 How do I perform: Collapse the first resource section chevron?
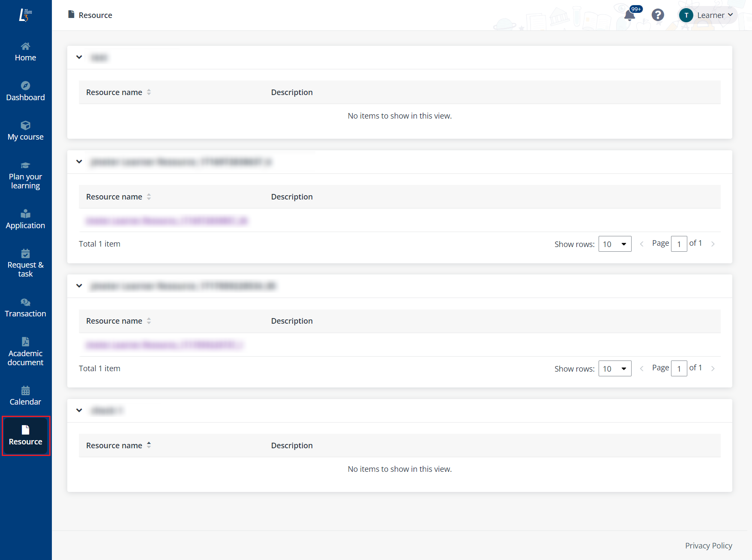79,57
